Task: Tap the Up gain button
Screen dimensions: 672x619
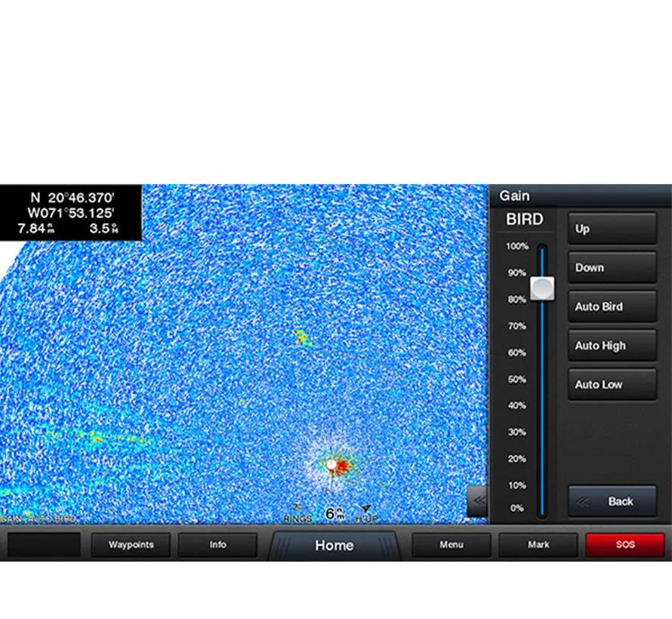Action: tap(612, 229)
